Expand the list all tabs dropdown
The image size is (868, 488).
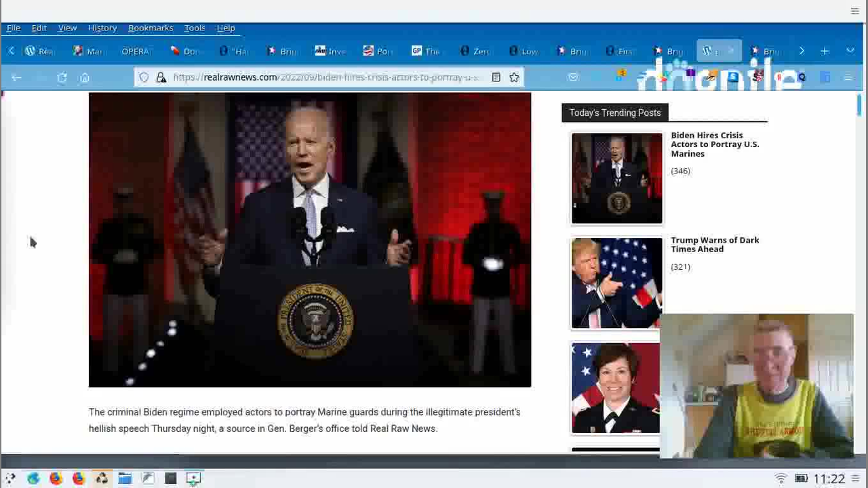(850, 52)
